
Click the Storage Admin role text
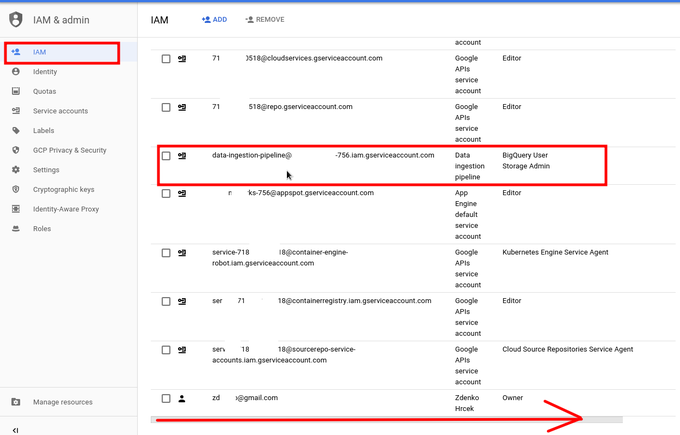click(526, 166)
